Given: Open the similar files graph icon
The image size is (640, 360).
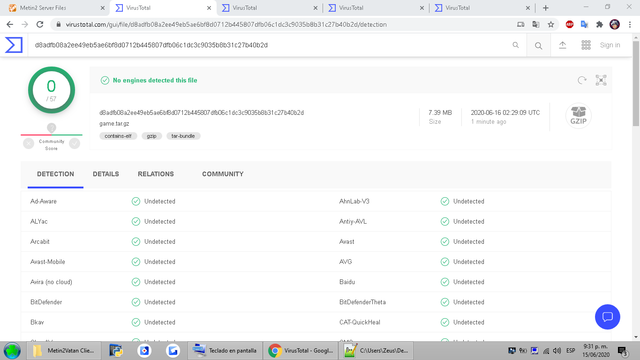Looking at the screenshot, I should 601,80.
